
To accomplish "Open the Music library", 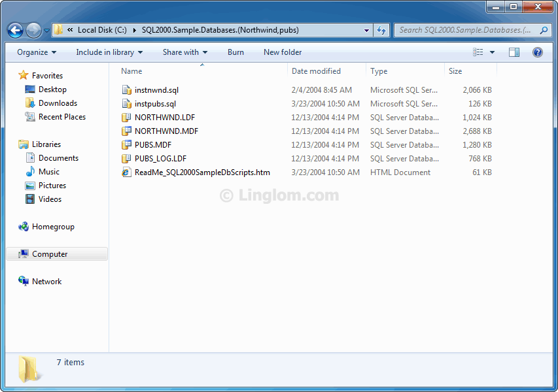I will coord(49,172).
